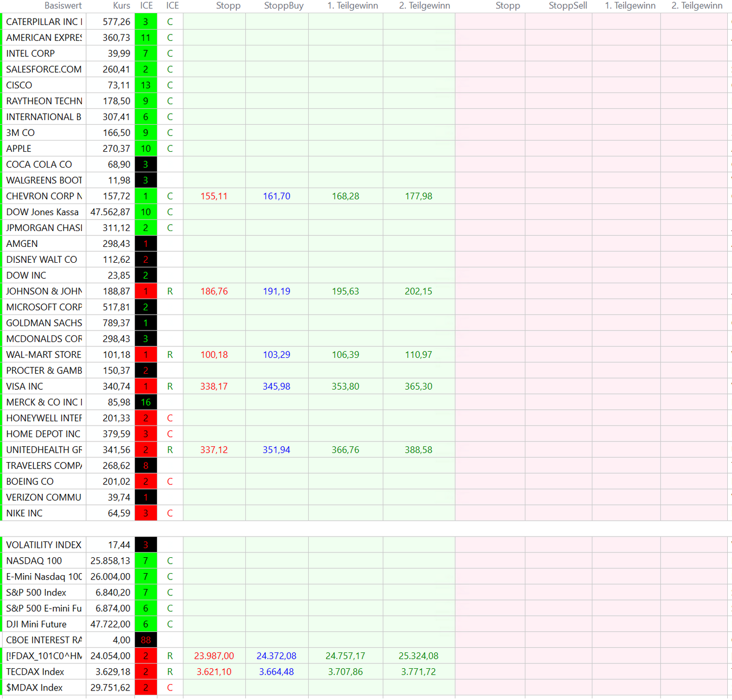Click the C marker in the NIKE INC row
The width and height of the screenshot is (732, 700).
pos(170,513)
